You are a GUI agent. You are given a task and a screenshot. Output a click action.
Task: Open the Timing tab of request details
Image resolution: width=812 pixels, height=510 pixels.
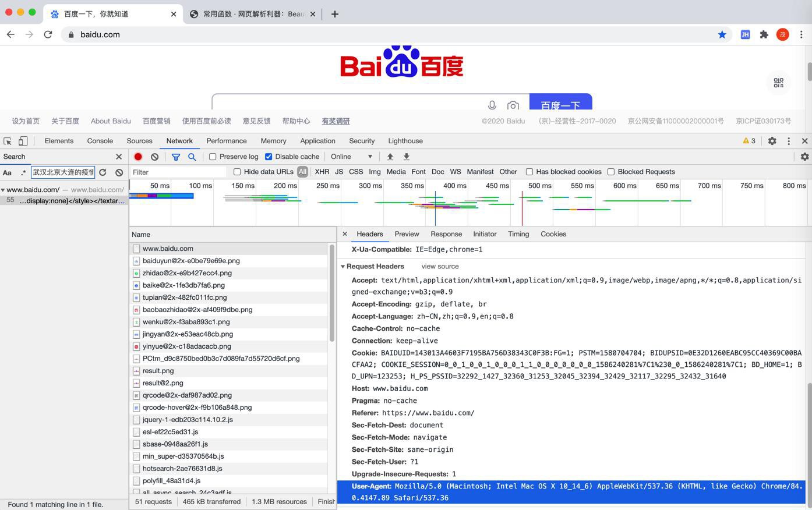tap(518, 234)
